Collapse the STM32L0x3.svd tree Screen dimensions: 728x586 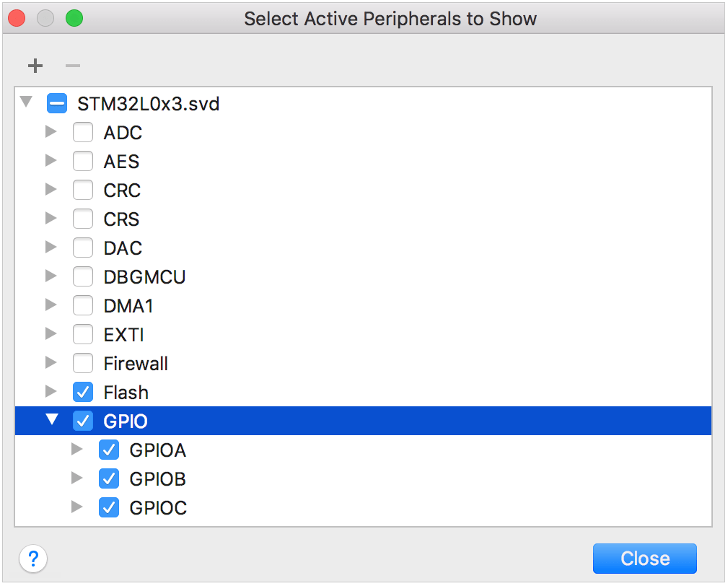[x=26, y=102]
